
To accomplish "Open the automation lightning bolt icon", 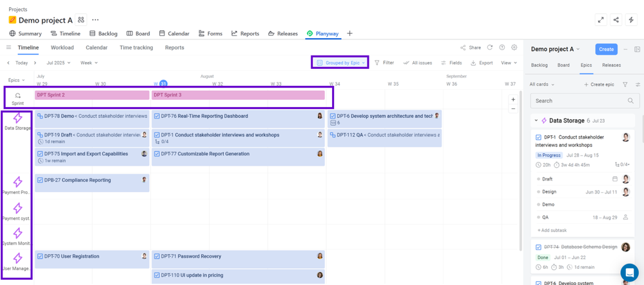I will 631,20.
